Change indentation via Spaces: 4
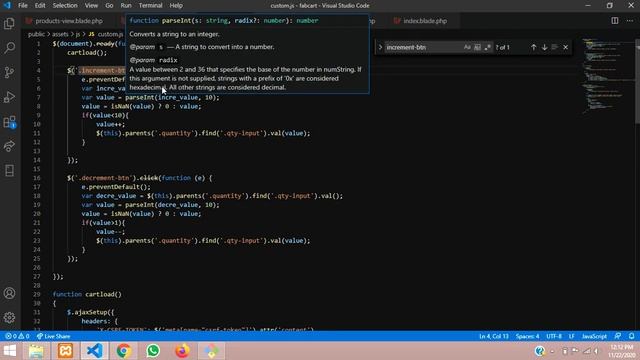The image size is (640, 360). [x=527, y=336]
